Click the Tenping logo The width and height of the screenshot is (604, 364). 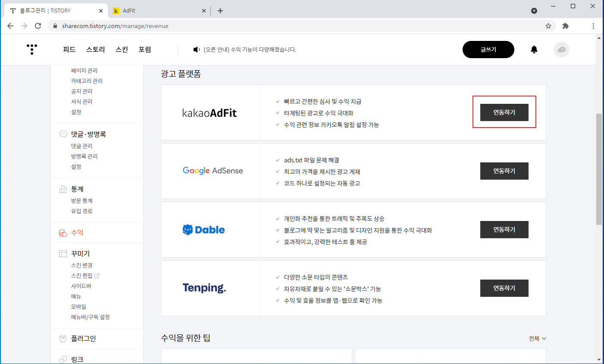[x=204, y=288]
